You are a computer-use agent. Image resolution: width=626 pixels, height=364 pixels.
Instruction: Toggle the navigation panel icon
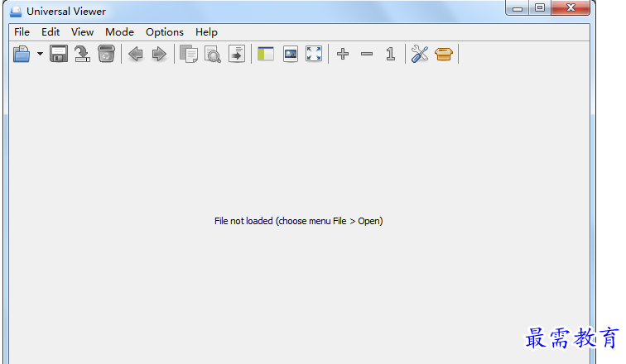tap(266, 54)
